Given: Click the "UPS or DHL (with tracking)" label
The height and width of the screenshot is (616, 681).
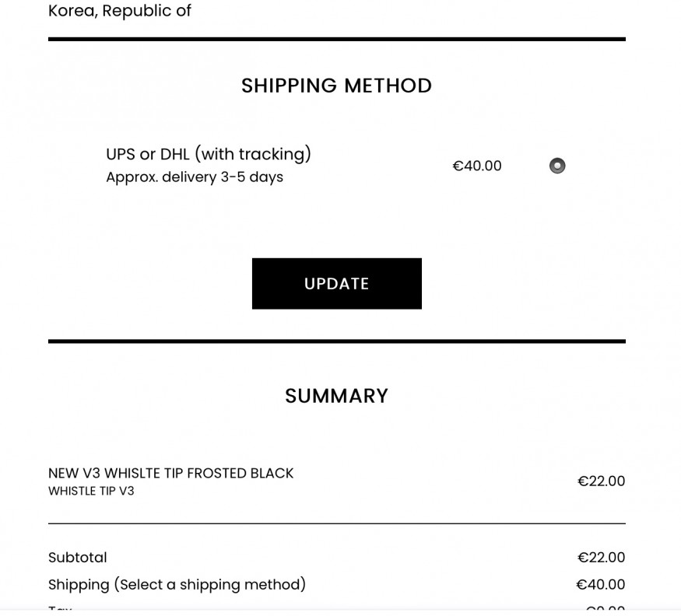Looking at the screenshot, I should pos(209,154).
